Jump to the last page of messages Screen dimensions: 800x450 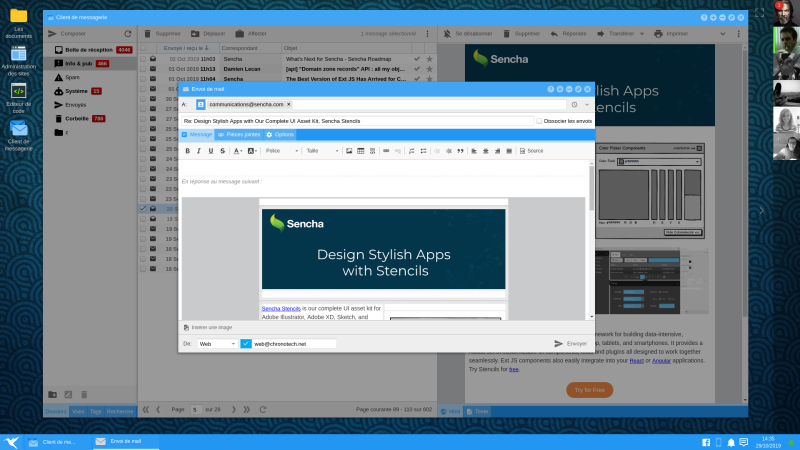click(247, 410)
